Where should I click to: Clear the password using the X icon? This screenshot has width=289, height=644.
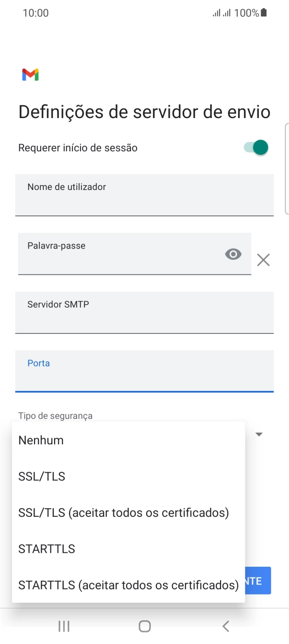tap(263, 260)
